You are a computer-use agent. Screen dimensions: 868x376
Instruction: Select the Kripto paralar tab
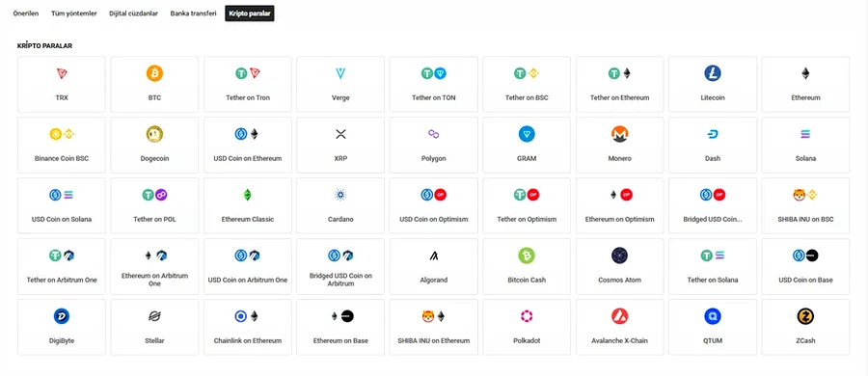[250, 13]
